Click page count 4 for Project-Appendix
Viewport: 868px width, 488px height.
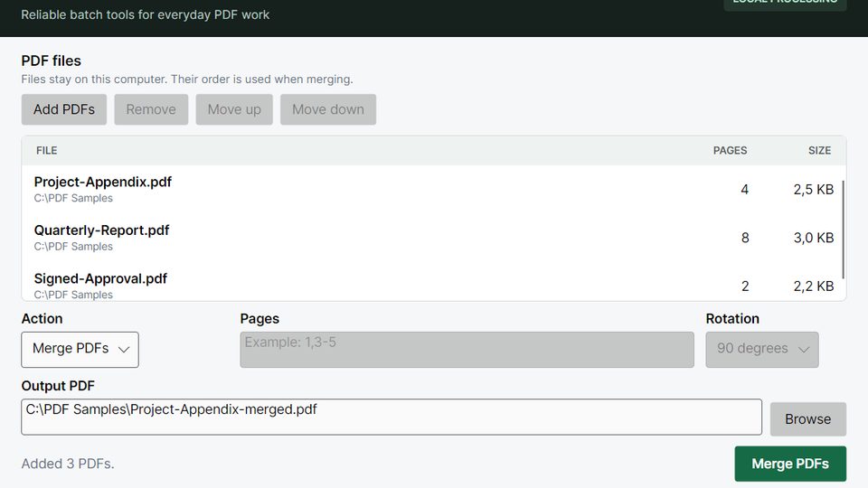(x=744, y=190)
